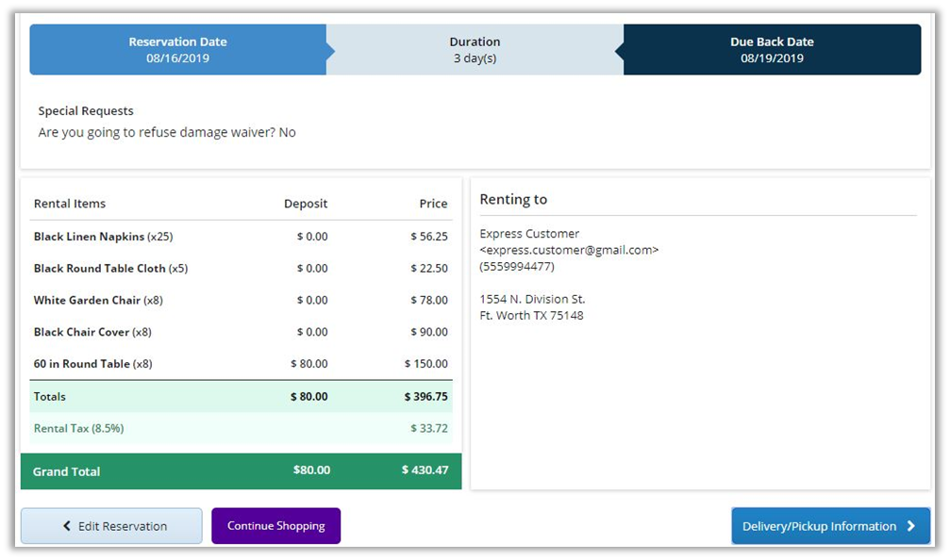Click the right chevron on Delivery/Pickup Information
The width and height of the screenshot is (950, 560).
pyautogui.click(x=910, y=526)
